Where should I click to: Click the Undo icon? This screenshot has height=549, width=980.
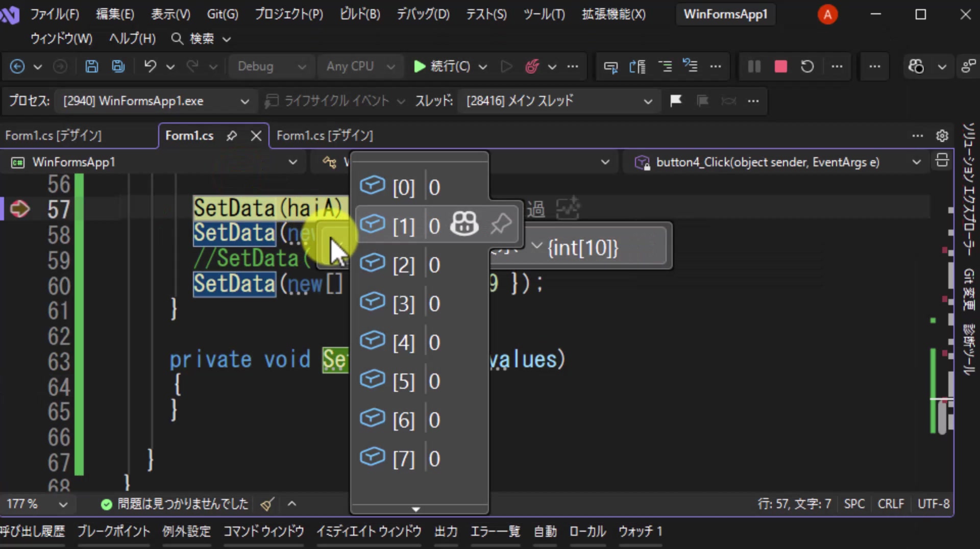coord(150,66)
